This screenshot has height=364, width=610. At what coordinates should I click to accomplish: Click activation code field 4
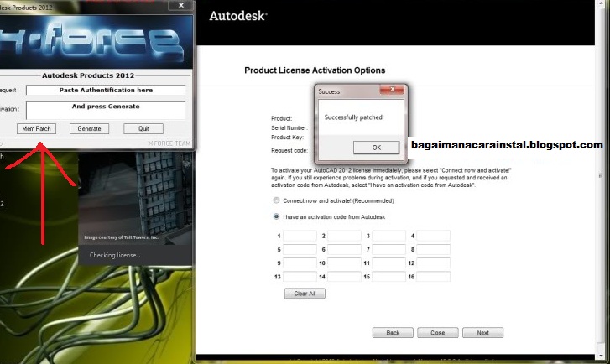click(434, 236)
